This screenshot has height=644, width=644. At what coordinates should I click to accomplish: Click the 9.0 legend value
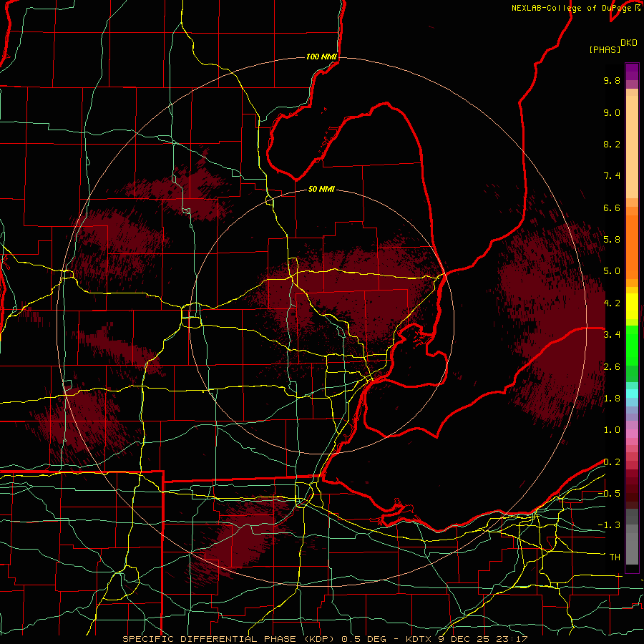coord(612,113)
